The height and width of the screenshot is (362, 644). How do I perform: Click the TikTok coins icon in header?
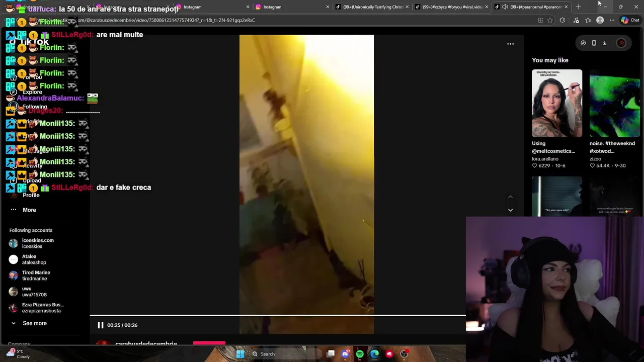[583, 43]
